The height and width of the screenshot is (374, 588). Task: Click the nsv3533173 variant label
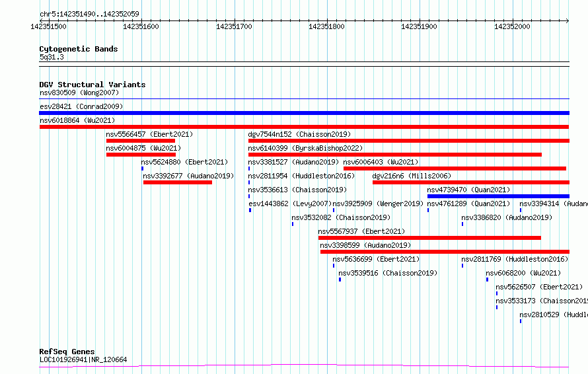[x=542, y=301]
